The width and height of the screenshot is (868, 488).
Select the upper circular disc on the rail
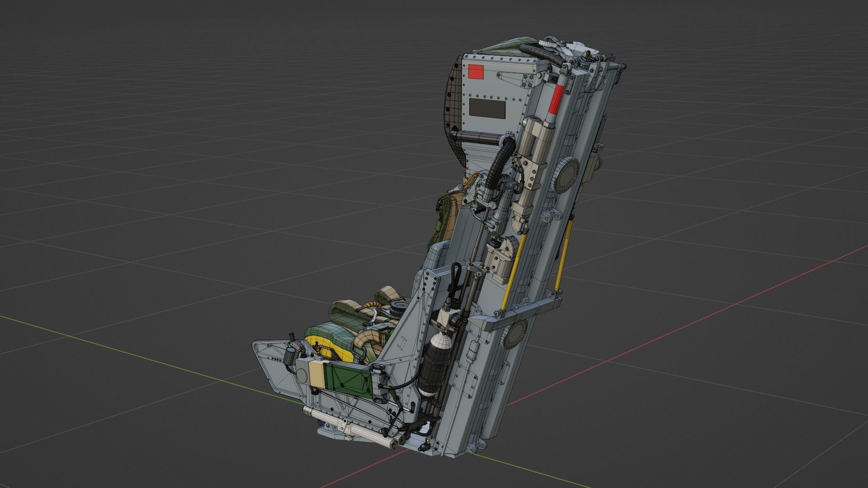pos(566,175)
